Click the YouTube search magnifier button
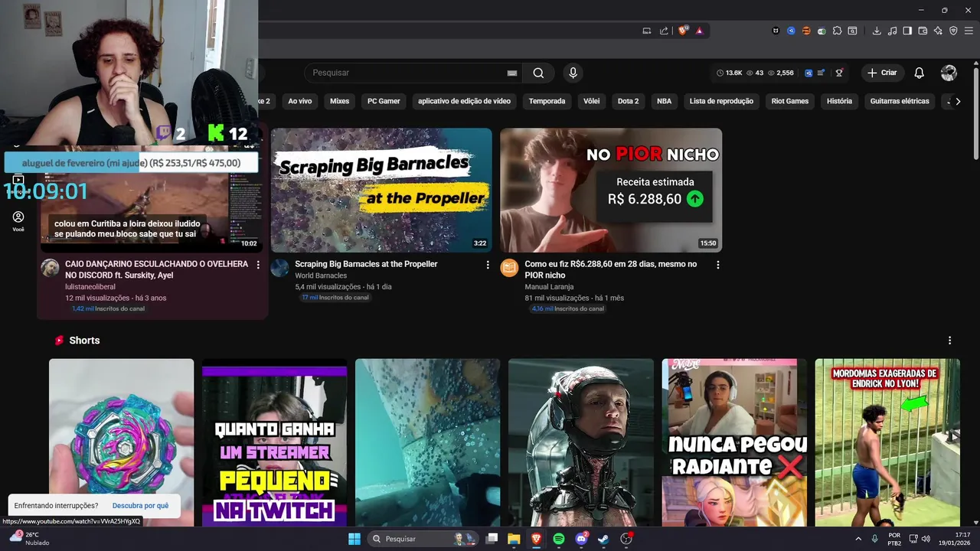 tap(538, 73)
